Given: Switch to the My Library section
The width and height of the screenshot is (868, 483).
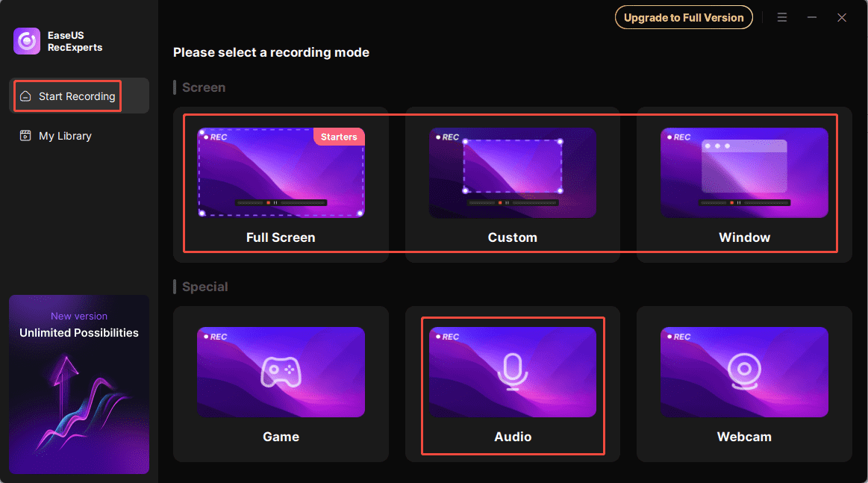Looking at the screenshot, I should 63,136.
